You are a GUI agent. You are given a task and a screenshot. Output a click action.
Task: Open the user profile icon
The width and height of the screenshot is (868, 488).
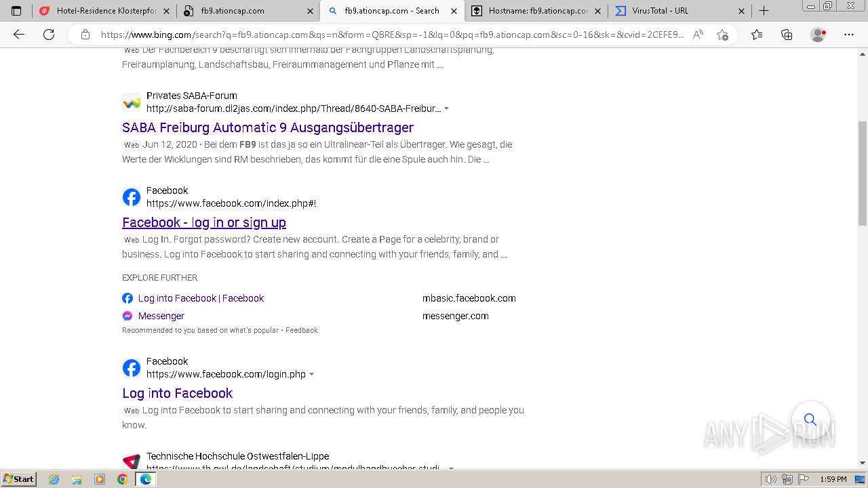tap(818, 35)
